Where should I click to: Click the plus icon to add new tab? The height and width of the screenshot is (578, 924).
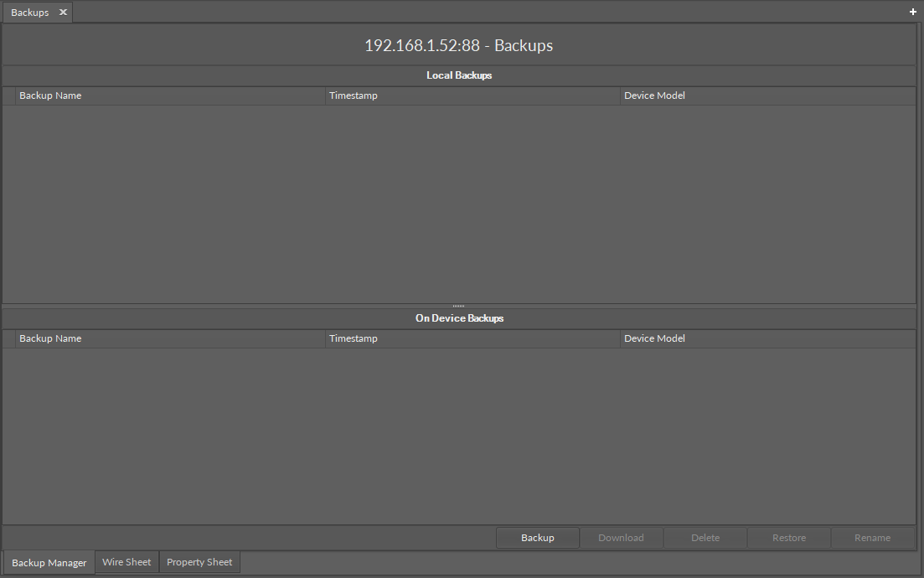(x=913, y=13)
